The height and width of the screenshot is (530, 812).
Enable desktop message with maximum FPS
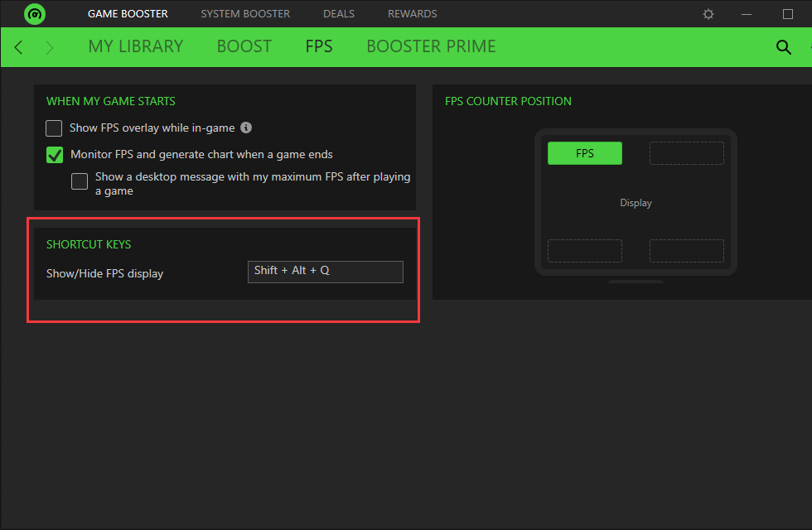(x=80, y=181)
